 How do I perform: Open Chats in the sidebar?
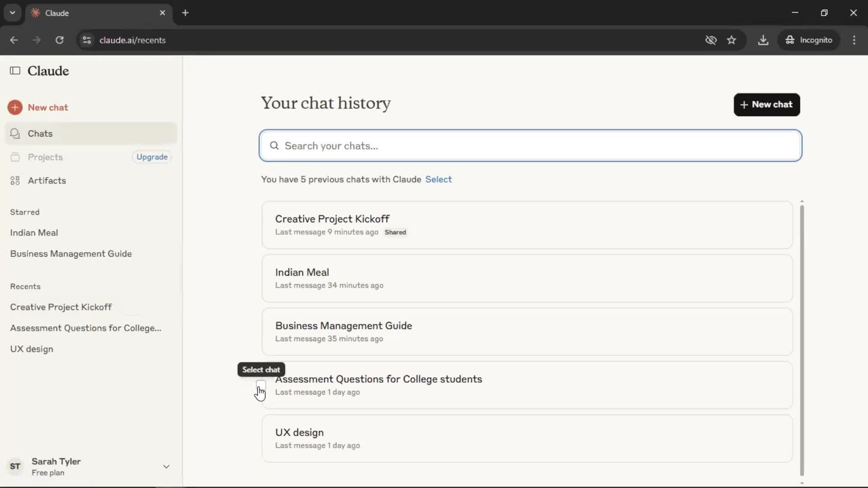pyautogui.click(x=91, y=133)
